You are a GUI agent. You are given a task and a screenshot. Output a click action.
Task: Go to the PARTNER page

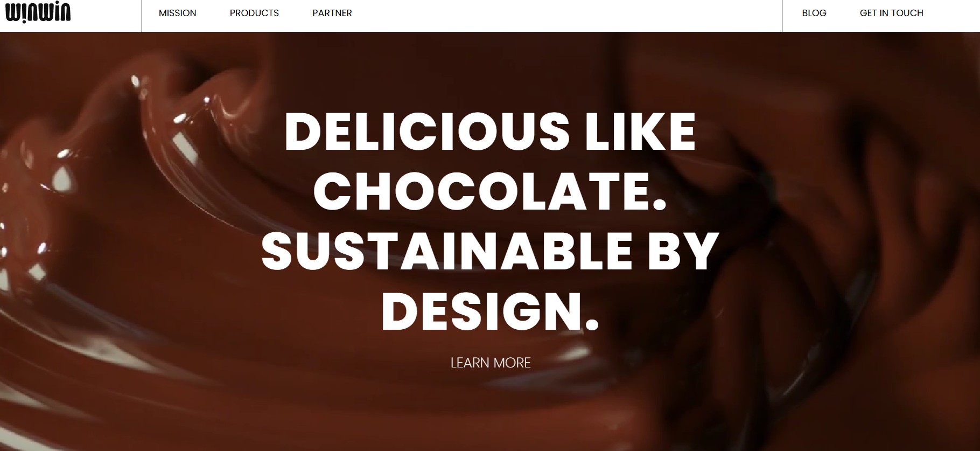(332, 13)
